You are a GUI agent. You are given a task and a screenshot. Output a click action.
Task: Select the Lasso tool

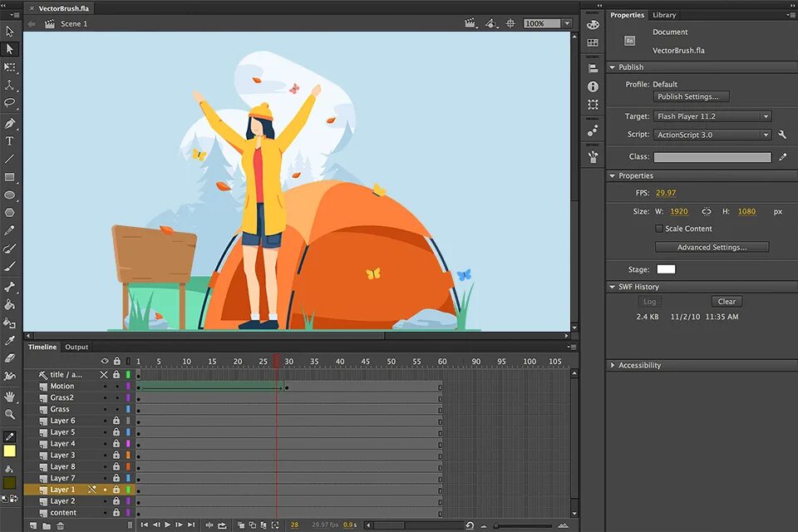(x=10, y=103)
